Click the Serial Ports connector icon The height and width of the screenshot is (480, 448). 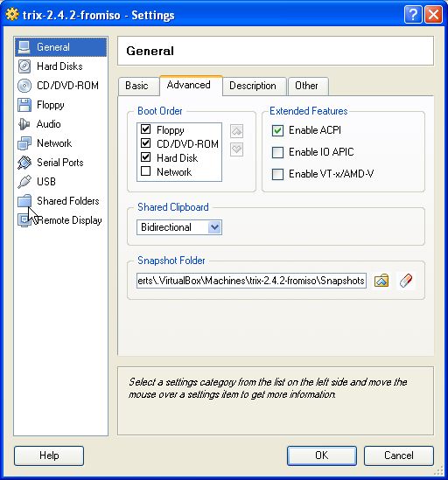(x=24, y=163)
